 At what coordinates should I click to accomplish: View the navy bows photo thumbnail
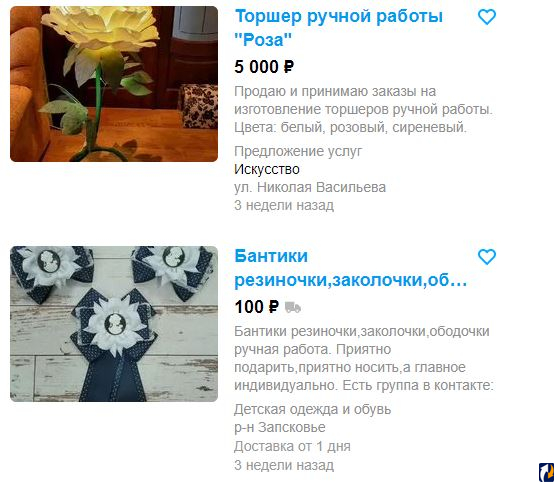(114, 324)
